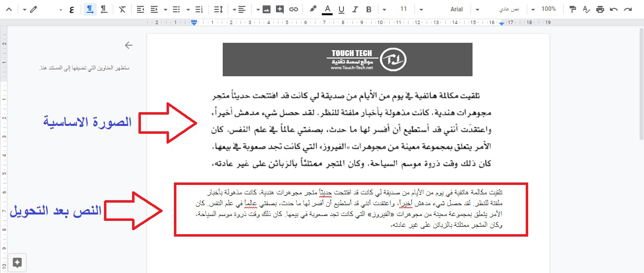Open the paragraph style dropdown arrow
The image size is (644, 273).
[x=476, y=9]
